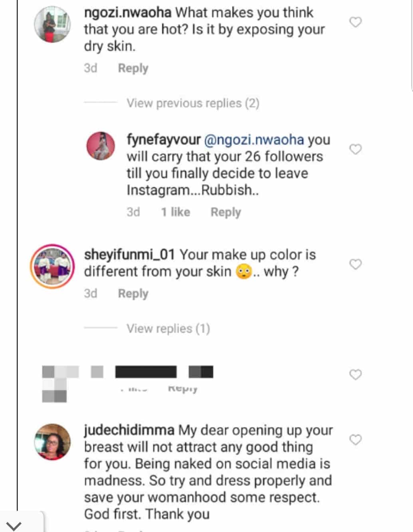
Task: Open the @ngozi.nwaoha mention link
Action: (254, 139)
